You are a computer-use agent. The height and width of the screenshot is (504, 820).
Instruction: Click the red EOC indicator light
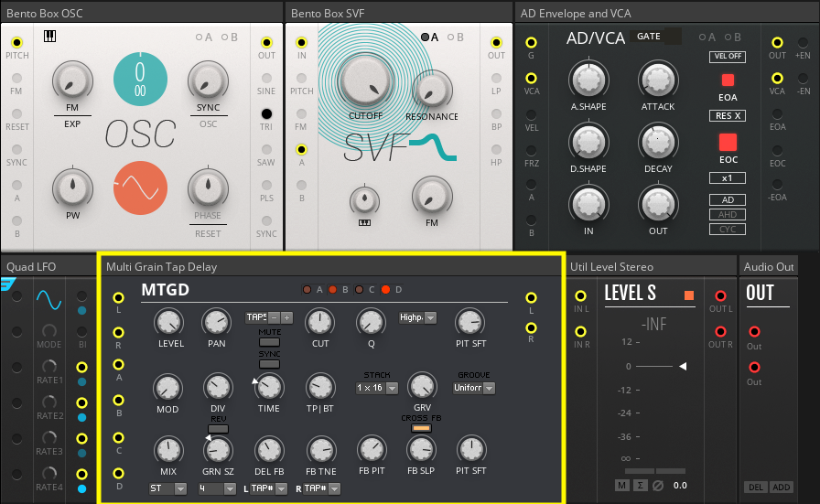pyautogui.click(x=728, y=142)
